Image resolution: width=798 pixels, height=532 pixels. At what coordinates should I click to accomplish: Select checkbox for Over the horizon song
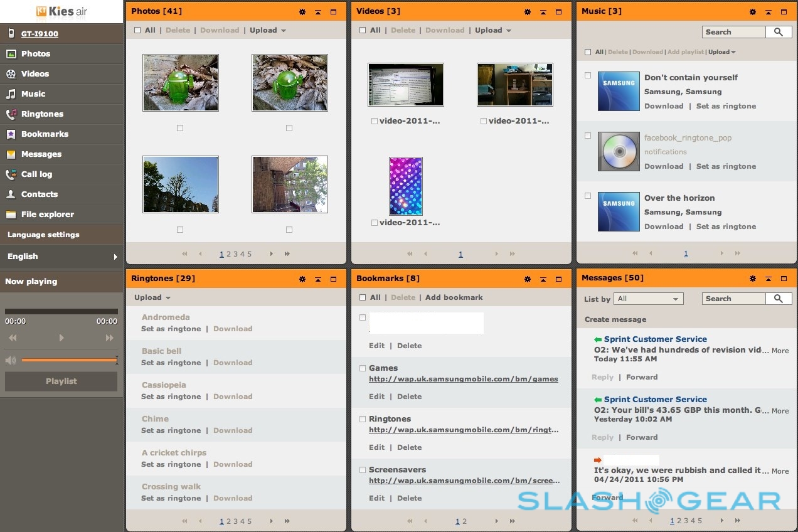click(588, 196)
